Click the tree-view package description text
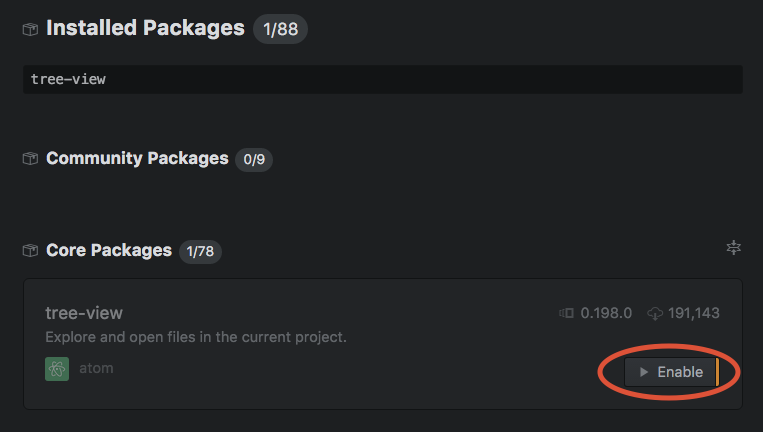 196,337
